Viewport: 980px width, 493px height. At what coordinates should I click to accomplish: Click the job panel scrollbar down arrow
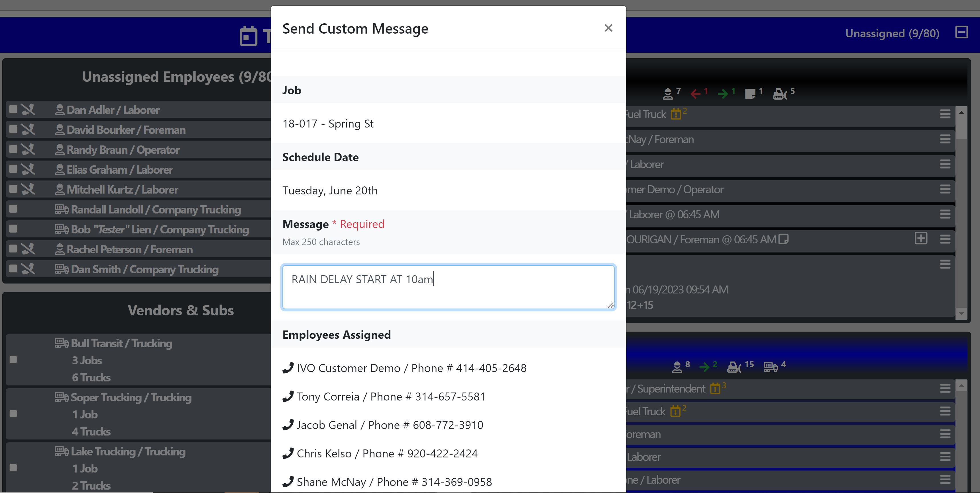[x=961, y=314]
